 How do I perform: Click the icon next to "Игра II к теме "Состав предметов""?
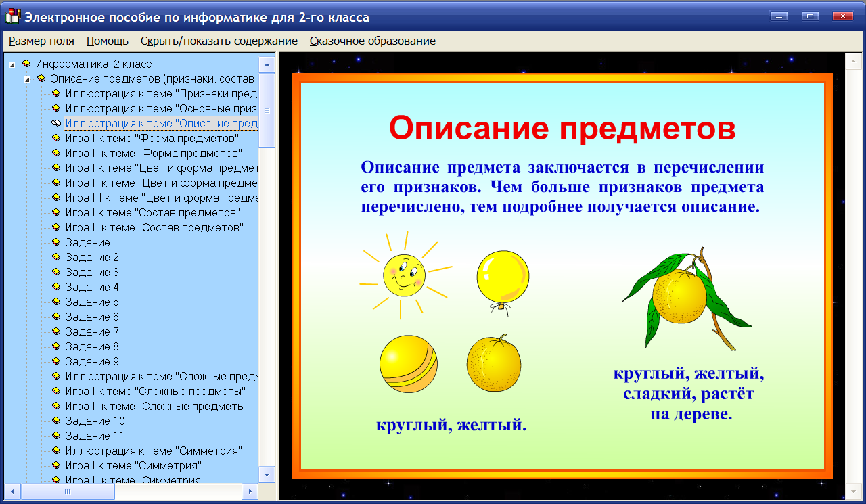pos(55,227)
